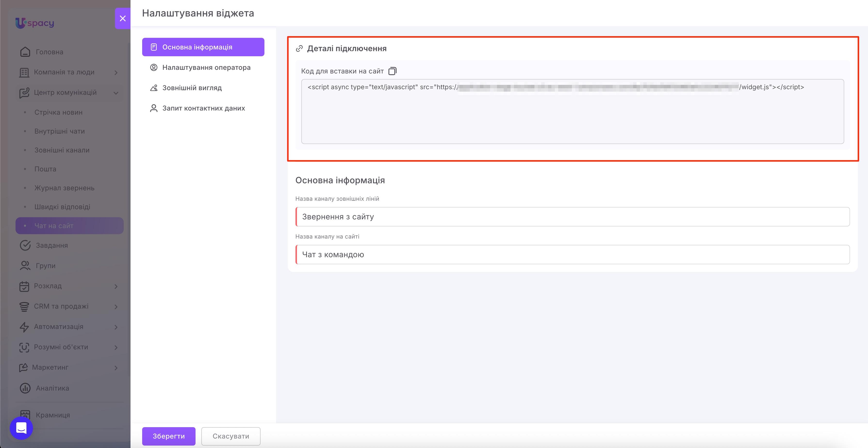Open the Зовнішній вигляд tab
The image size is (868, 448).
click(203, 88)
